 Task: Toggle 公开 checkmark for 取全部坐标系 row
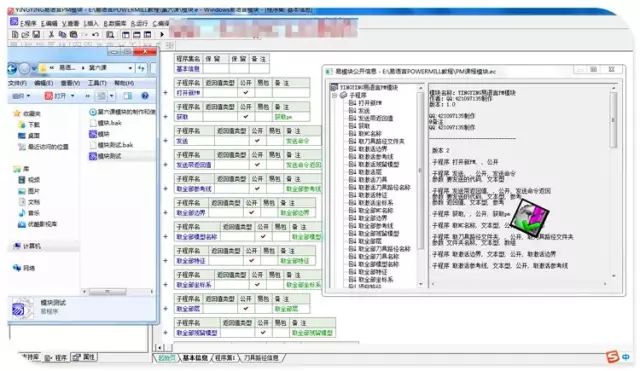(257, 285)
